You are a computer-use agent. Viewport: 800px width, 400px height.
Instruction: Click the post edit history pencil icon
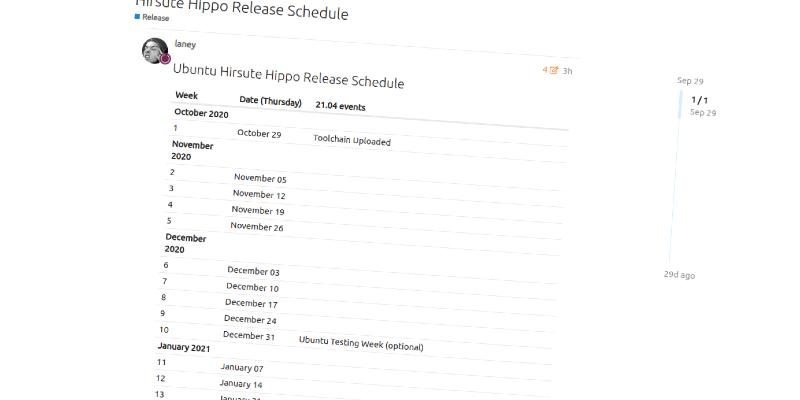point(554,70)
